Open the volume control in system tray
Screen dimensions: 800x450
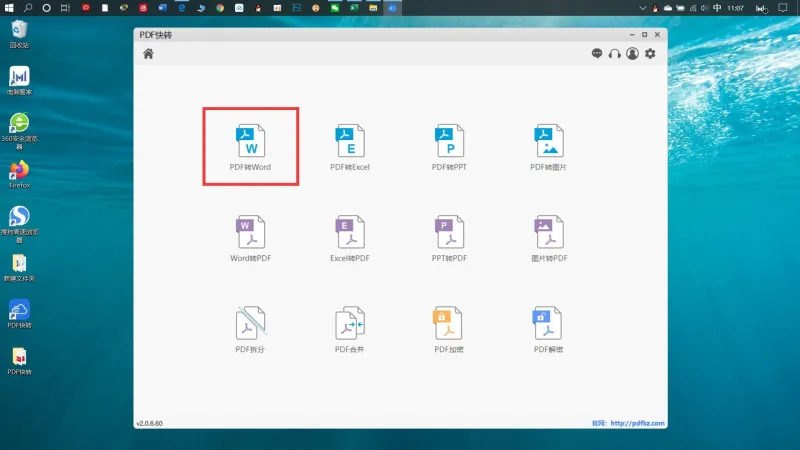pos(705,8)
